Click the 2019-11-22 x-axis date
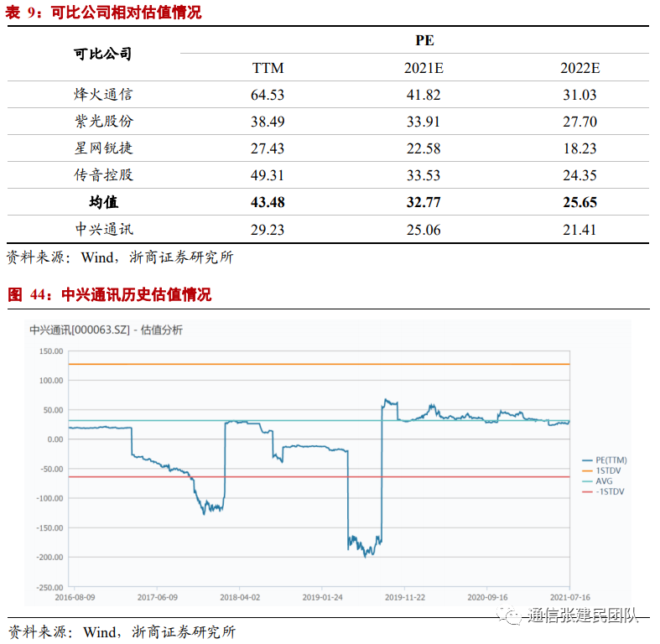 point(405,597)
